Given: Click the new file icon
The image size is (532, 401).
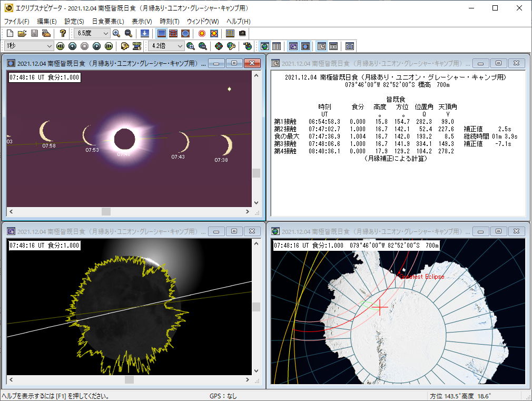Looking at the screenshot, I should pos(10,33).
